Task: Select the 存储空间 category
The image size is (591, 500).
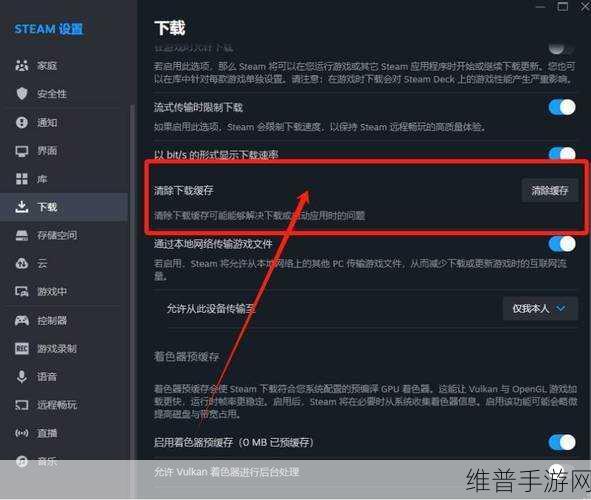Action: click(x=64, y=235)
